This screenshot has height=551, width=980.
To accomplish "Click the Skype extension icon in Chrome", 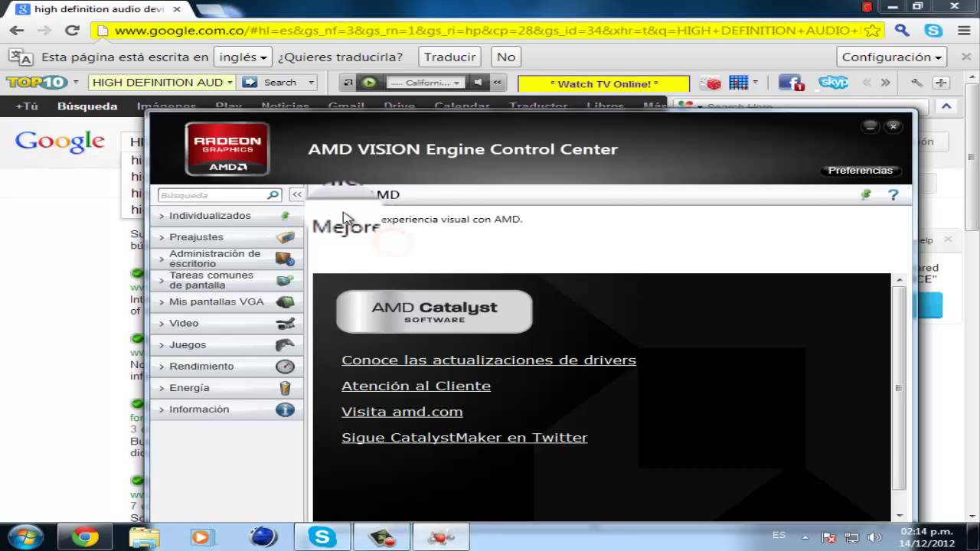I will click(933, 31).
